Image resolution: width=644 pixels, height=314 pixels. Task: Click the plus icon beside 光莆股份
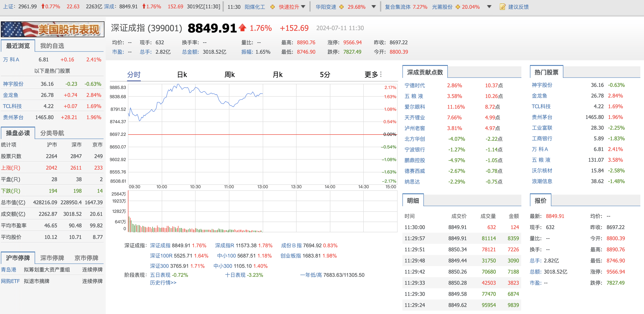(457, 7)
